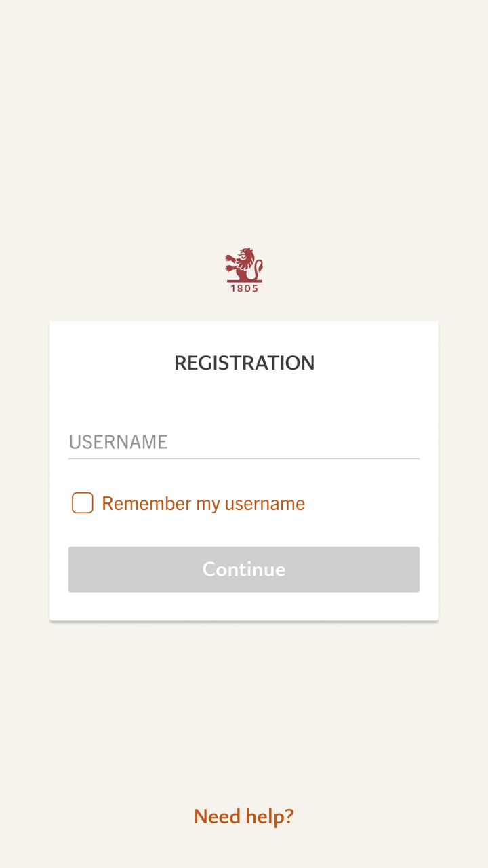The height and width of the screenshot is (868, 488).
Task: Open the Need help? link
Action: point(244,816)
